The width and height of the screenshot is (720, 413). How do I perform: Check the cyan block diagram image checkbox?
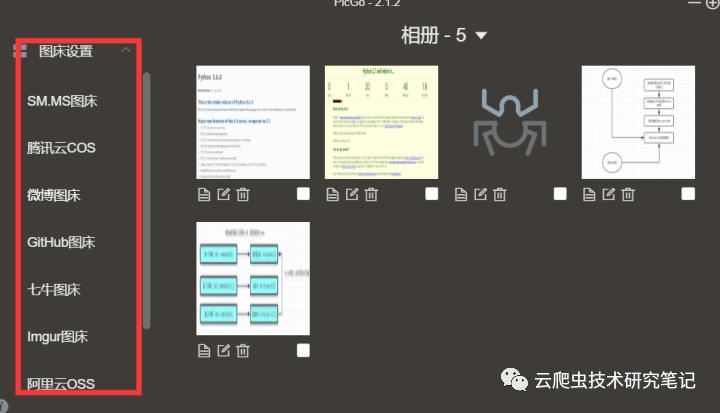coord(303,351)
